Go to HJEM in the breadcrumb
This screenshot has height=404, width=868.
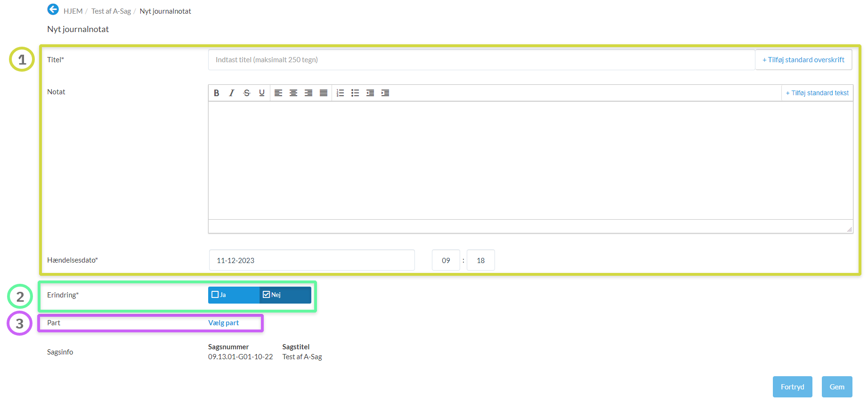point(73,11)
